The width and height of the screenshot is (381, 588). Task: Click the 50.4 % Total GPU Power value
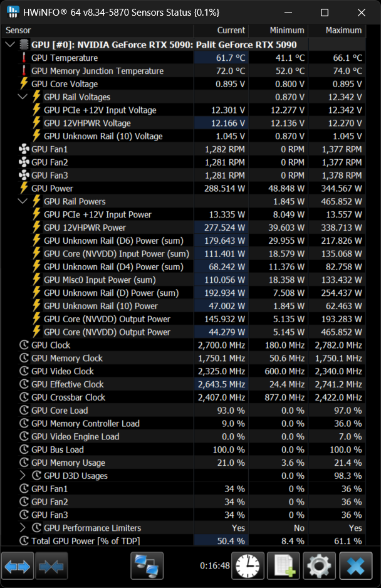(x=231, y=541)
